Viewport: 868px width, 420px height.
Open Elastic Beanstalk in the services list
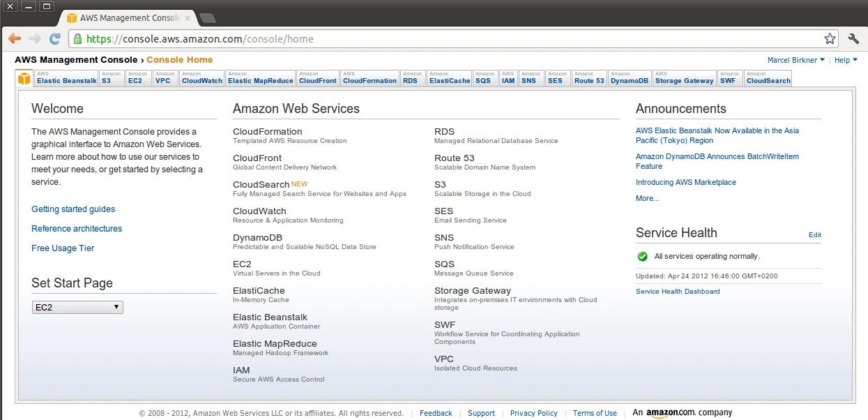point(270,317)
